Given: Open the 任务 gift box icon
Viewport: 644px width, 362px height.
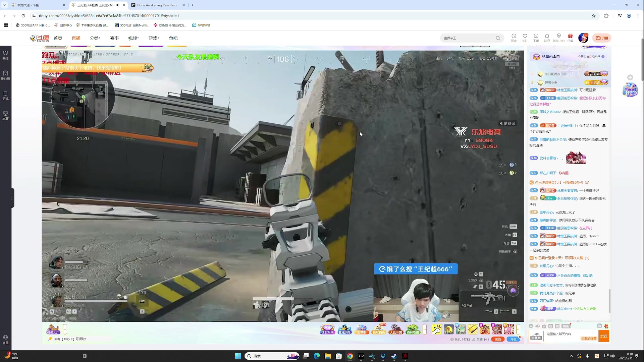Looking at the screenshot, I should coord(570,38).
